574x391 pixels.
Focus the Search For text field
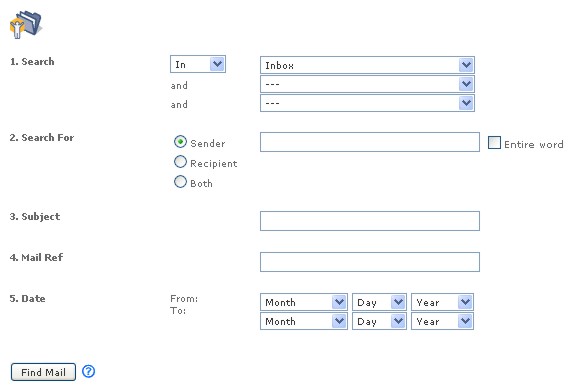coord(370,142)
